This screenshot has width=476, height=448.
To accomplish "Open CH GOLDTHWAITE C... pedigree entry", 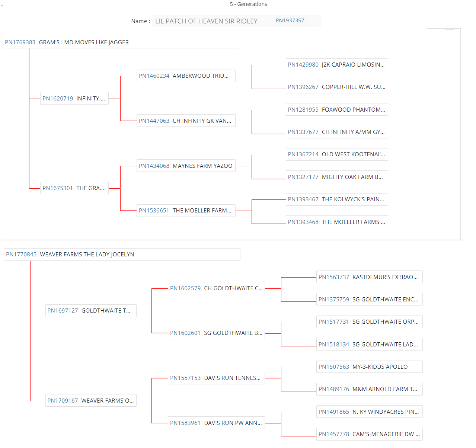I will point(216,288).
